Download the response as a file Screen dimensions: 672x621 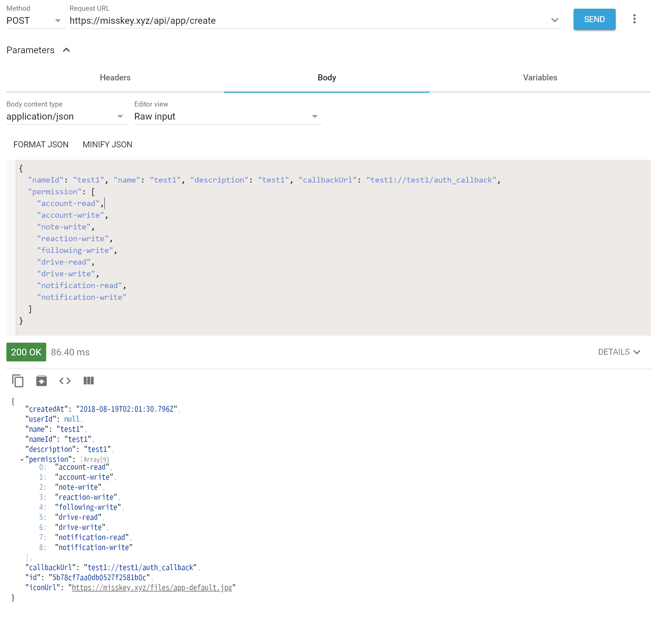(x=41, y=381)
